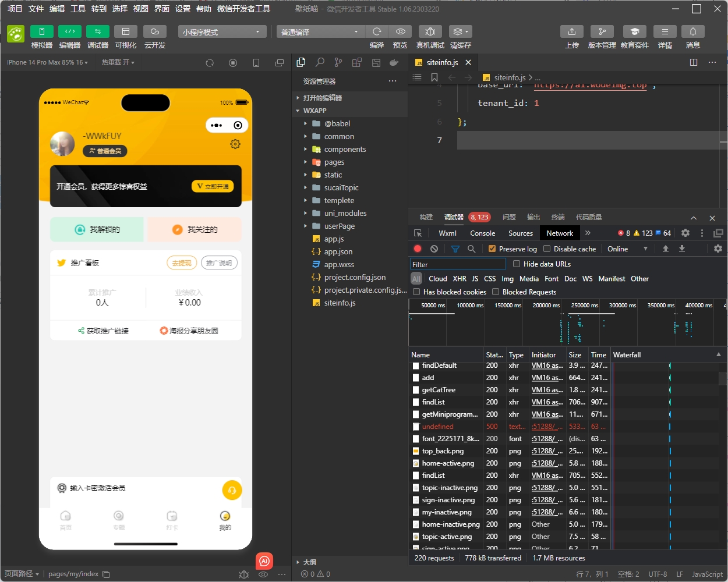The height and width of the screenshot is (582, 728).
Task: Click in the network Filter input field
Action: 458,264
